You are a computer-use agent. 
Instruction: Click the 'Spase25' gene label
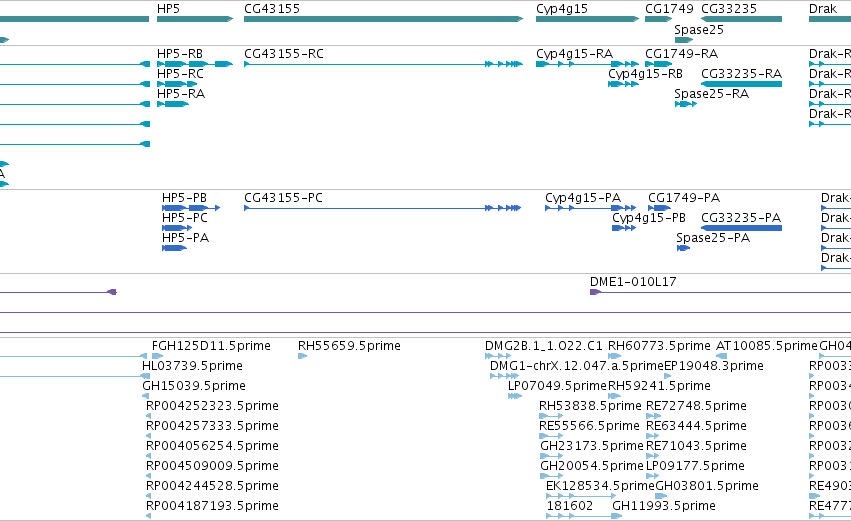click(x=699, y=30)
